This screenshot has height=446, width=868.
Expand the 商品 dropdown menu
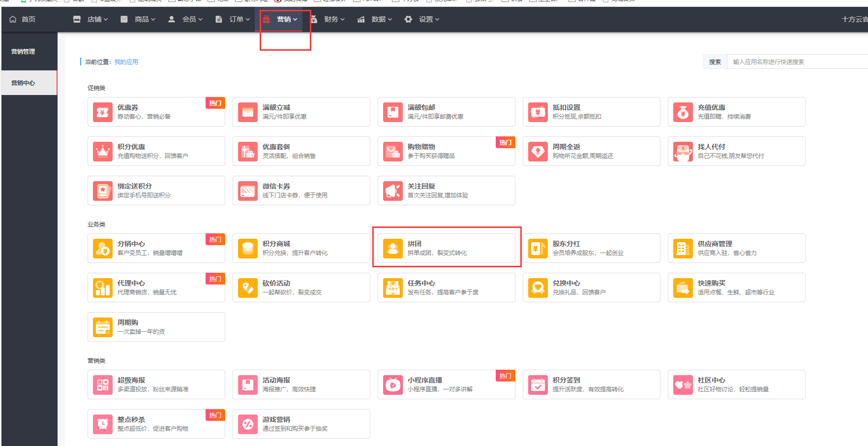click(138, 19)
